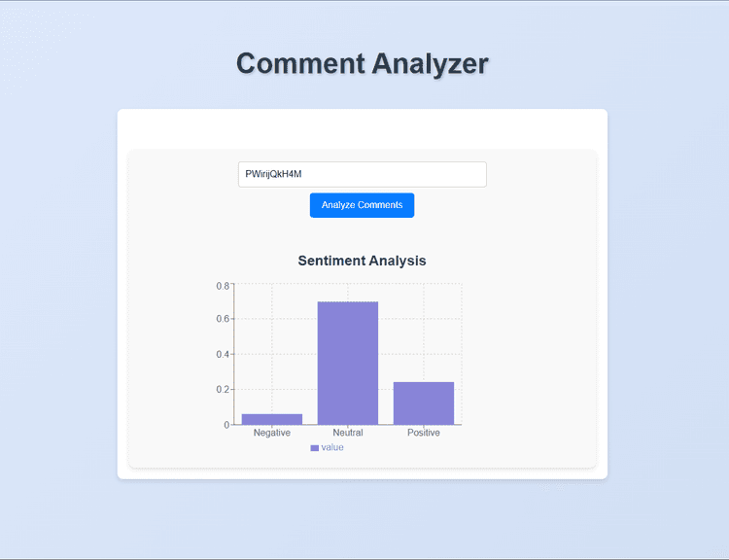Select the Comment Analyzer heading
The width and height of the screenshot is (729, 560).
[x=363, y=63]
